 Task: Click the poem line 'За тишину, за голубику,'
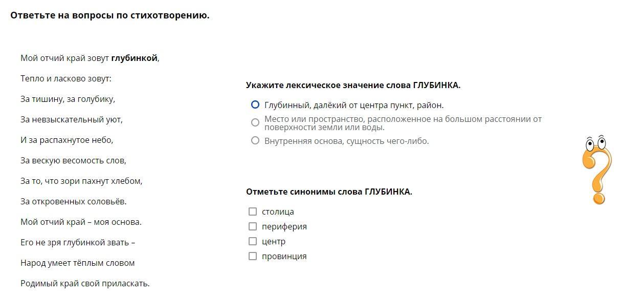click(x=68, y=99)
